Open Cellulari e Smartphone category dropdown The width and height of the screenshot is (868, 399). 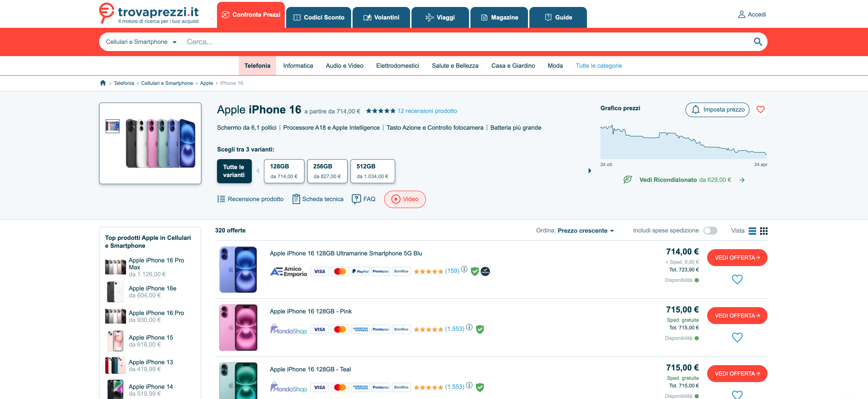coord(141,42)
